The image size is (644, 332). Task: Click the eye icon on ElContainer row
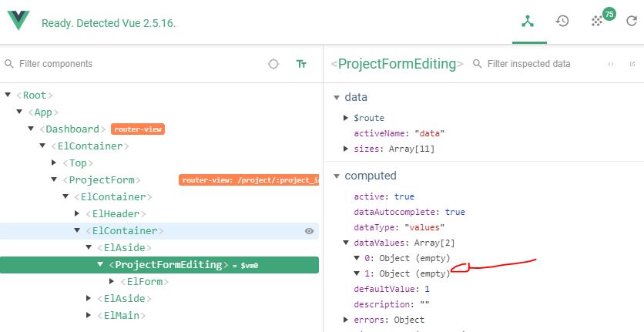point(309,231)
